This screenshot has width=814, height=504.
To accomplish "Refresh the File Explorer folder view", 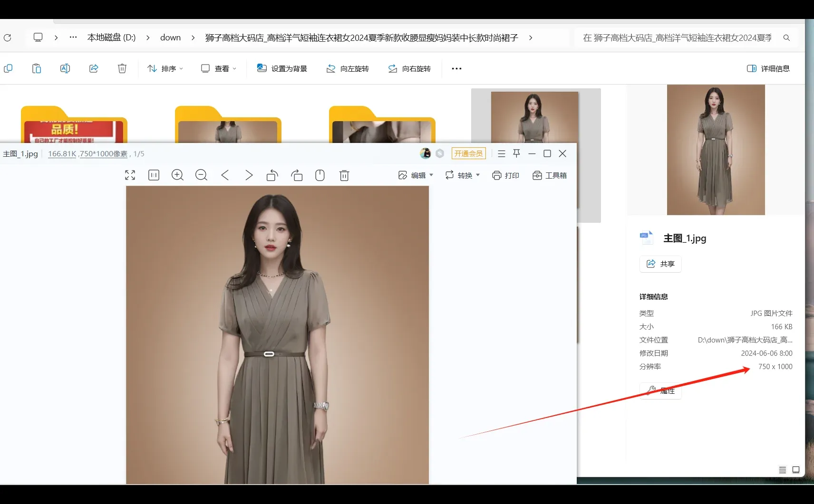I will tap(8, 38).
